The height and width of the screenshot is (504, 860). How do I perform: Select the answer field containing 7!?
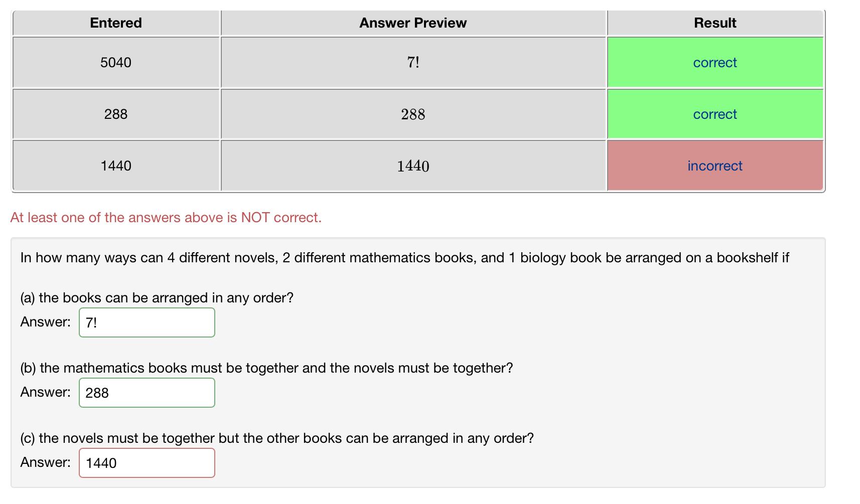[147, 322]
